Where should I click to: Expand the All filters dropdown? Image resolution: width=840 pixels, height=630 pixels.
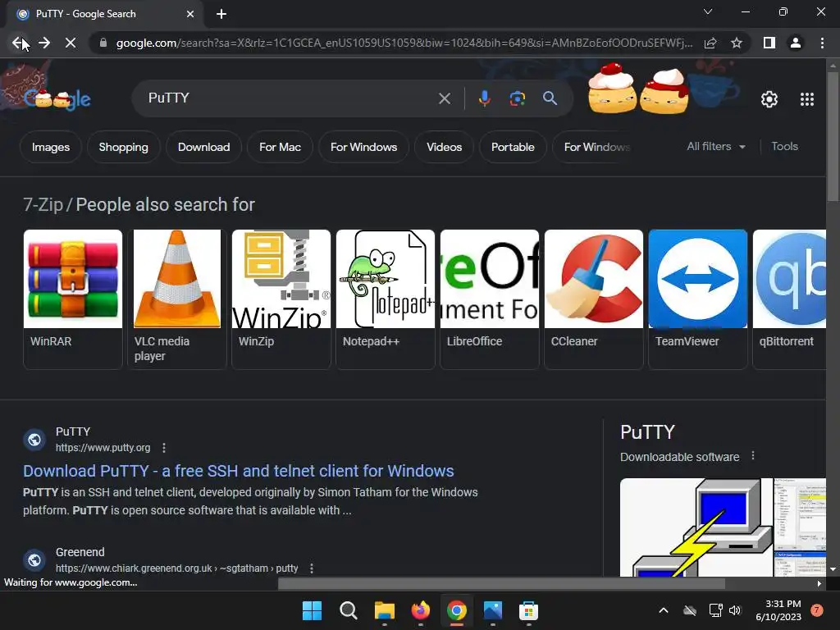715,146
